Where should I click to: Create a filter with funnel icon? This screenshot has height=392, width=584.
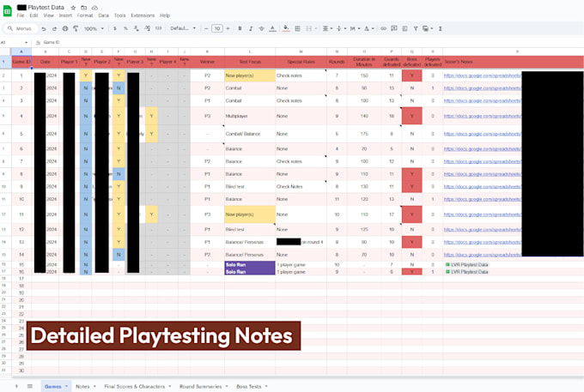point(416,28)
